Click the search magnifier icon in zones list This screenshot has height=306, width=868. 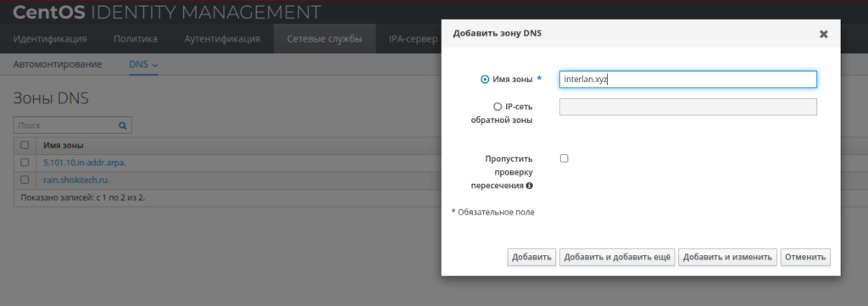(122, 125)
